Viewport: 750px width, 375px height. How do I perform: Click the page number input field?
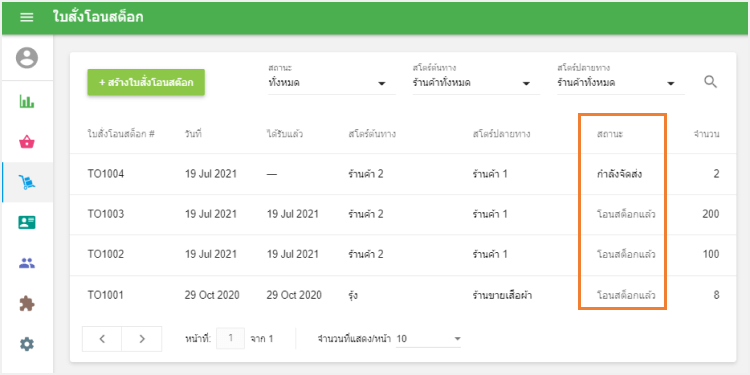(231, 338)
